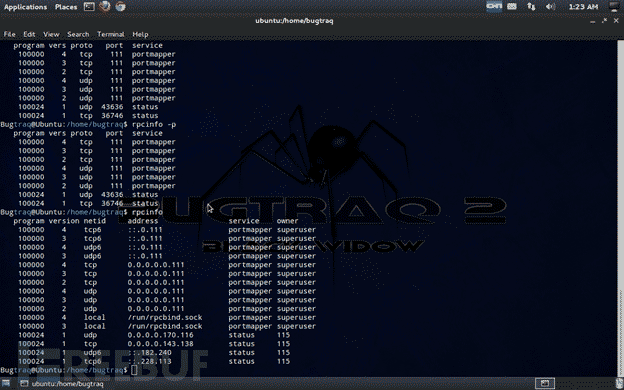Open the 1:23 AM clock calendar
This screenshot has width=624, height=390.
click(x=583, y=7)
